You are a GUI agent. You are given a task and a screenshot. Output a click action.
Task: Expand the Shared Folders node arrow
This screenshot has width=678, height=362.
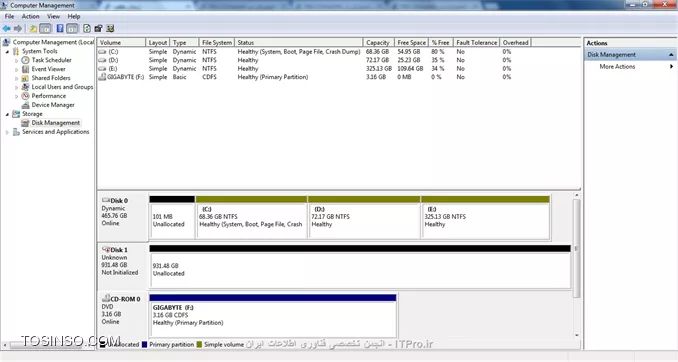coord(16,79)
